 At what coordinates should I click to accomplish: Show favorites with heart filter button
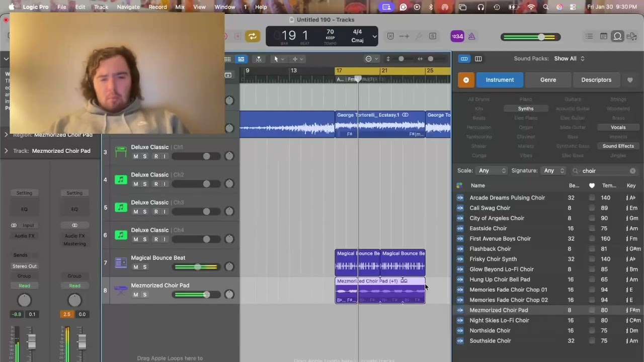click(x=630, y=80)
